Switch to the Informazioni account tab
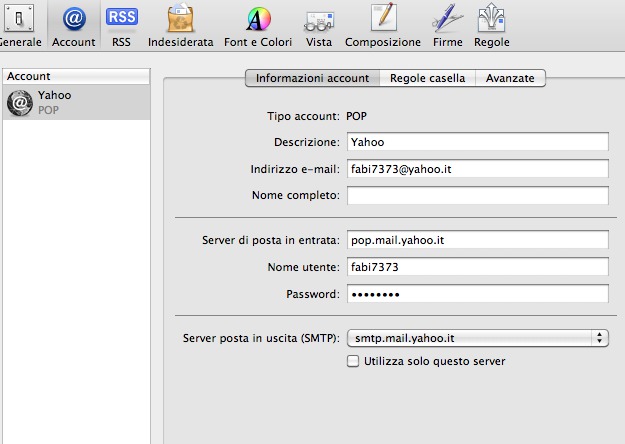The image size is (625, 444). pyautogui.click(x=312, y=78)
